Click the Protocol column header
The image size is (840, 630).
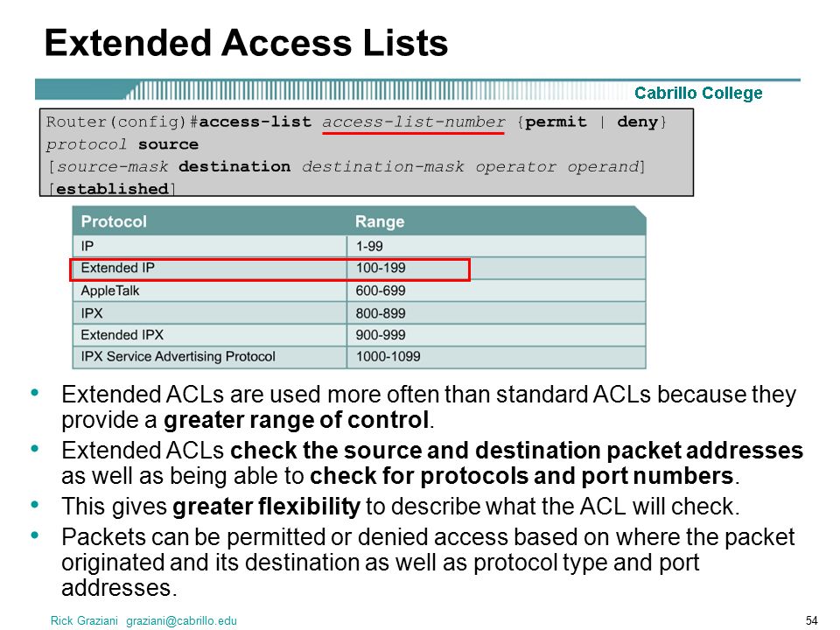pyautogui.click(x=114, y=221)
